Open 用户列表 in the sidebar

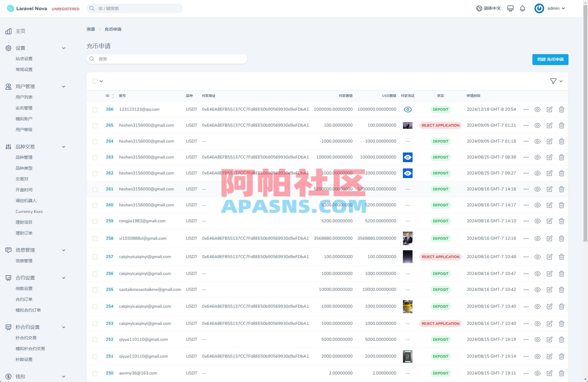(x=24, y=97)
